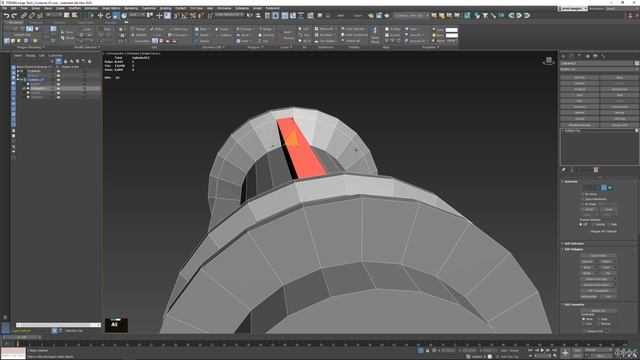Activate the Select and Rotate tool
Image resolution: width=640 pixels, height=360 pixels.
(x=108, y=16)
